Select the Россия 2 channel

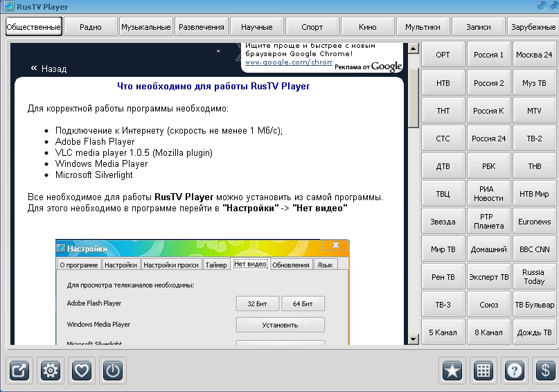(489, 82)
